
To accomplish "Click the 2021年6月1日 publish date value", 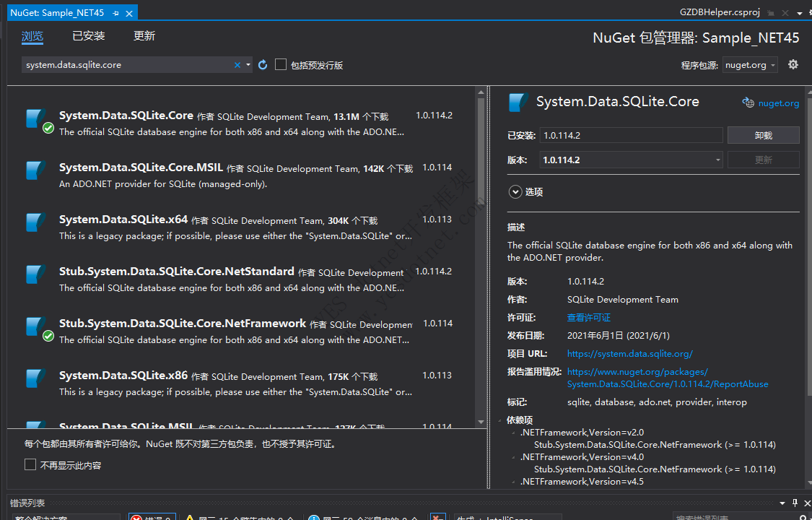I will 619,336.
